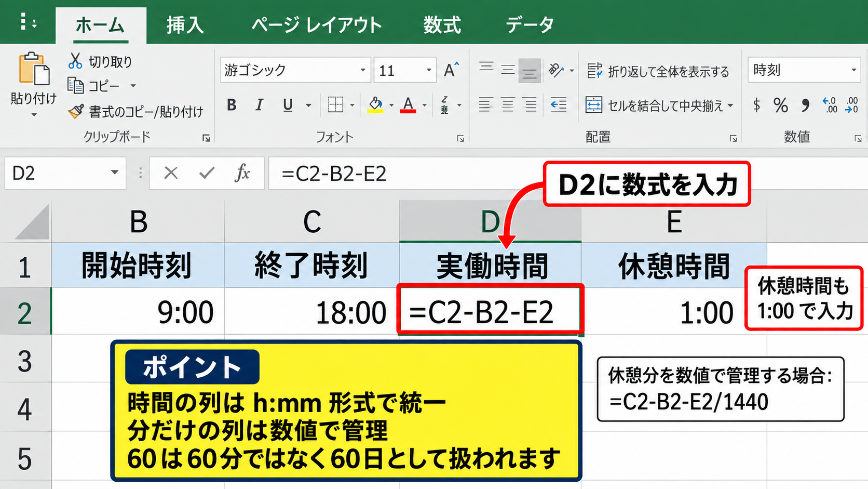Select column B header
The height and width of the screenshot is (489, 868).
point(138,222)
